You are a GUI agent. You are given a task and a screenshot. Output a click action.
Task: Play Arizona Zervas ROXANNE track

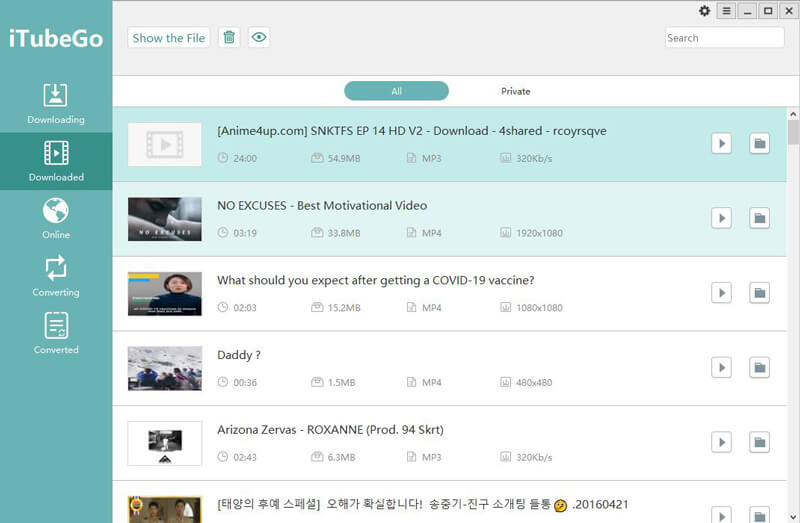(721, 442)
